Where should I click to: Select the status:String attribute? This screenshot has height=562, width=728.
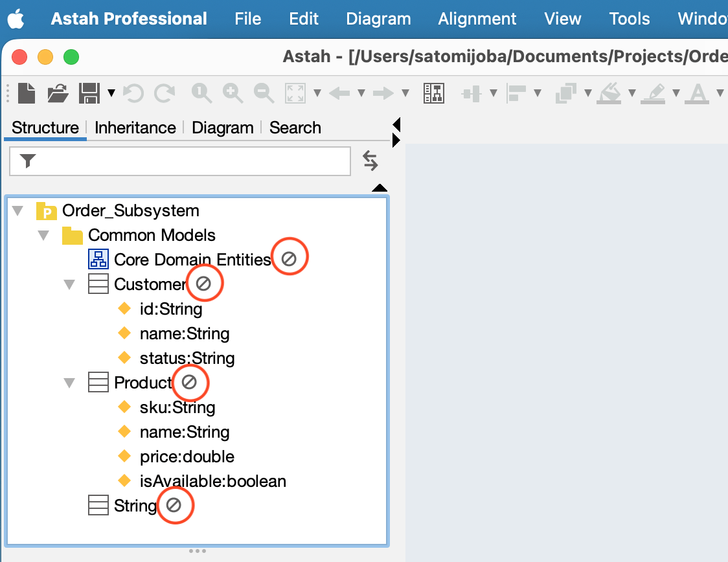(x=187, y=358)
